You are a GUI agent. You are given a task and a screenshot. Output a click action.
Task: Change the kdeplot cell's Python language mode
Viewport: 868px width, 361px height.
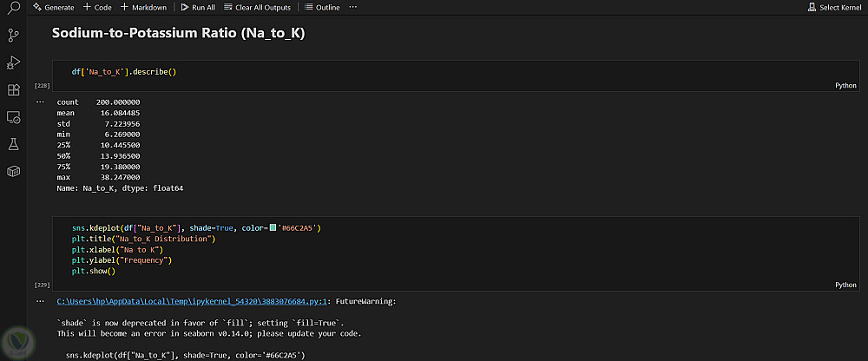click(845, 285)
